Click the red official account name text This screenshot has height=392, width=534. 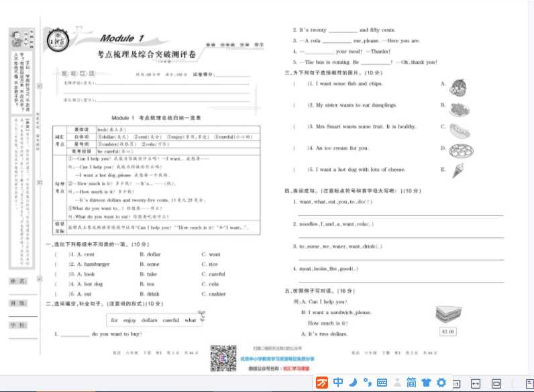tap(297, 368)
